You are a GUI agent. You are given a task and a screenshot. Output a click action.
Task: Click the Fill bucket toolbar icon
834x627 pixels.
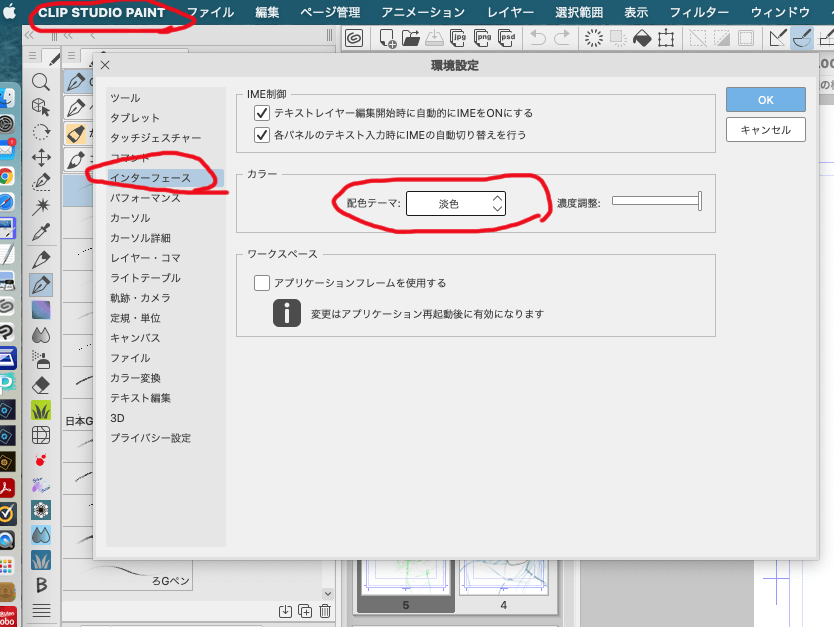[642, 38]
